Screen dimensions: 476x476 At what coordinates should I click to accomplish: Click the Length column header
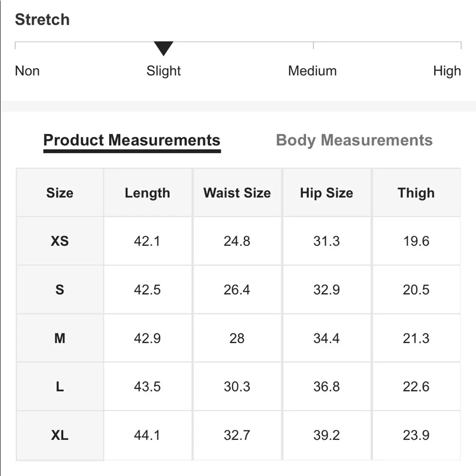pyautogui.click(x=148, y=193)
